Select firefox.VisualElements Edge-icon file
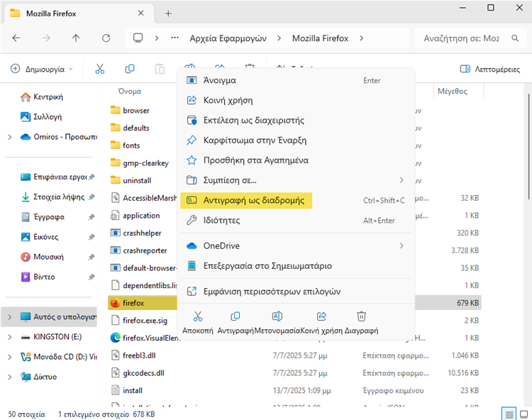Viewport: 532px width, 420px height. (x=145, y=338)
